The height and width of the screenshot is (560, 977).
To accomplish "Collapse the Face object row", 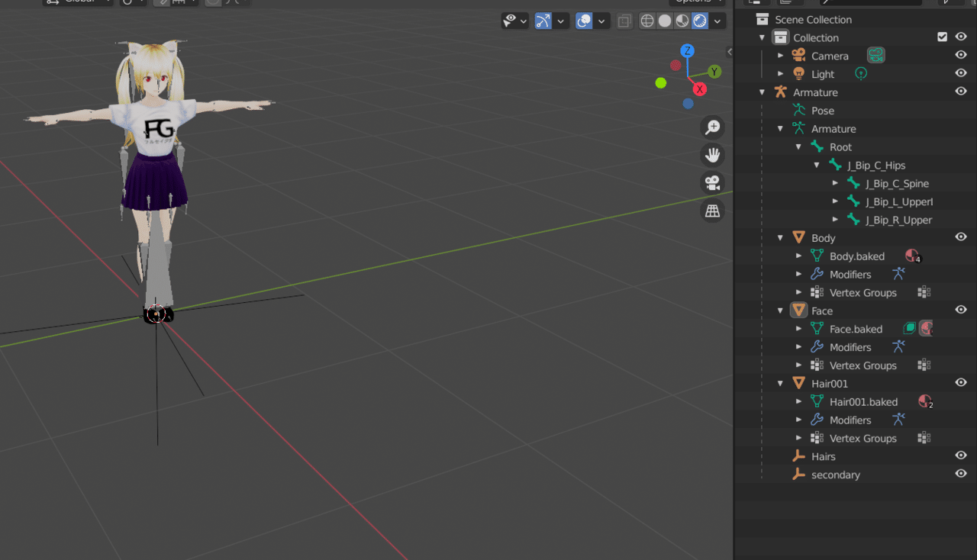I will coord(780,311).
